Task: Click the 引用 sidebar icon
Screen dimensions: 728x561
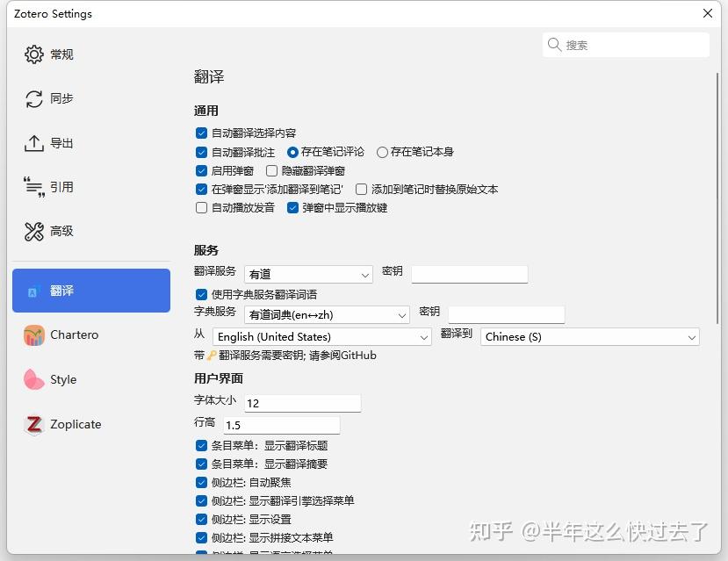Action: coord(48,186)
